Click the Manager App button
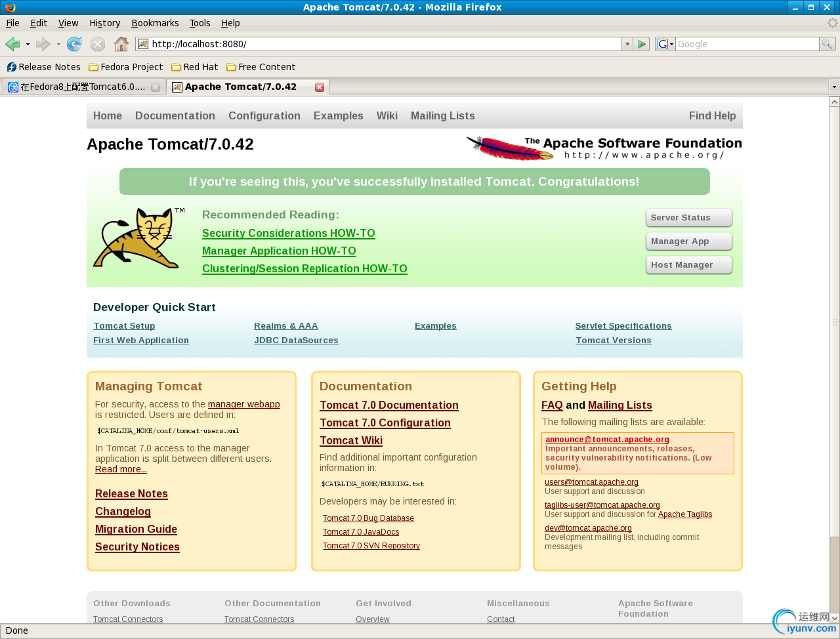Image resolution: width=840 pixels, height=639 pixels. pos(688,241)
